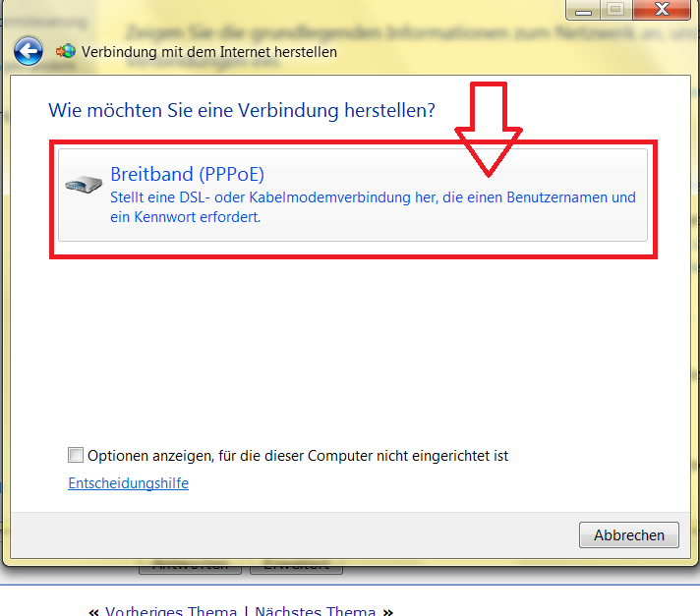
Task: Choose the Breitband (PPPoE) heading
Action: [x=187, y=174]
